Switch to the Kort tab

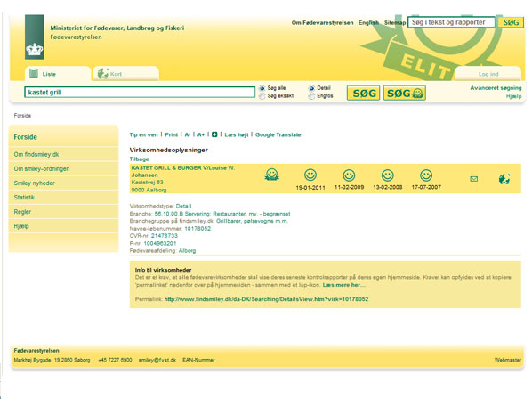coord(125,74)
